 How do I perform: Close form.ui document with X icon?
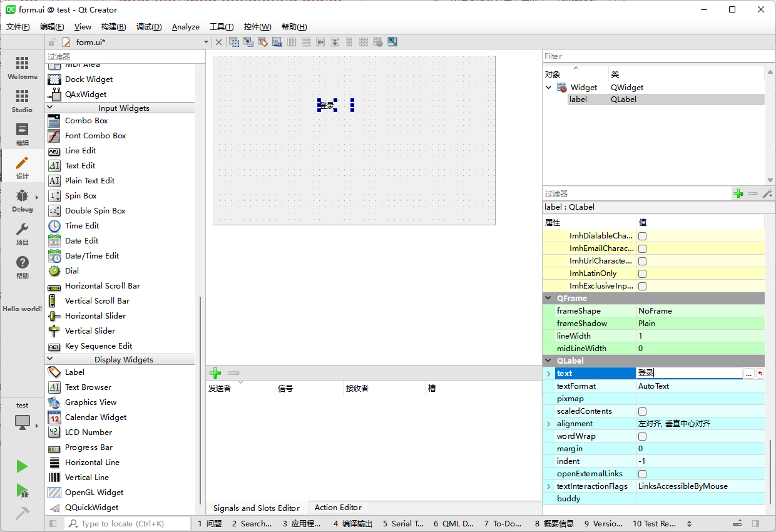(x=218, y=42)
